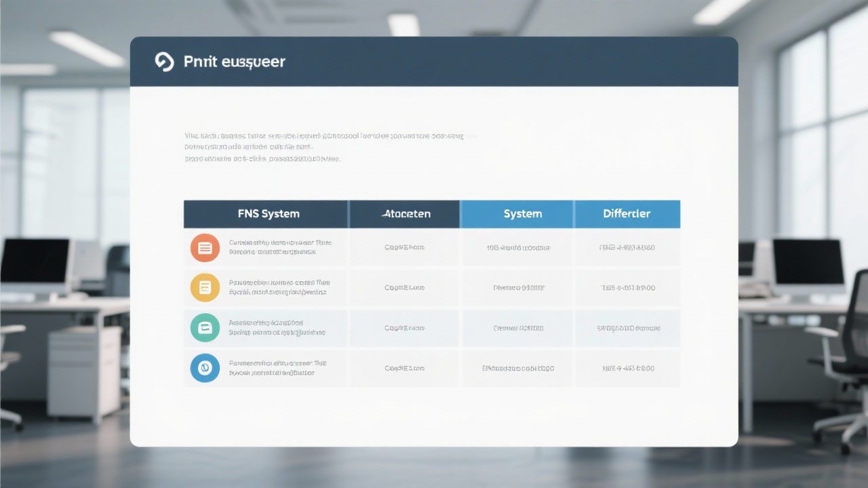Click the Atoceten column header
This screenshot has height=488, width=868.
(x=406, y=213)
